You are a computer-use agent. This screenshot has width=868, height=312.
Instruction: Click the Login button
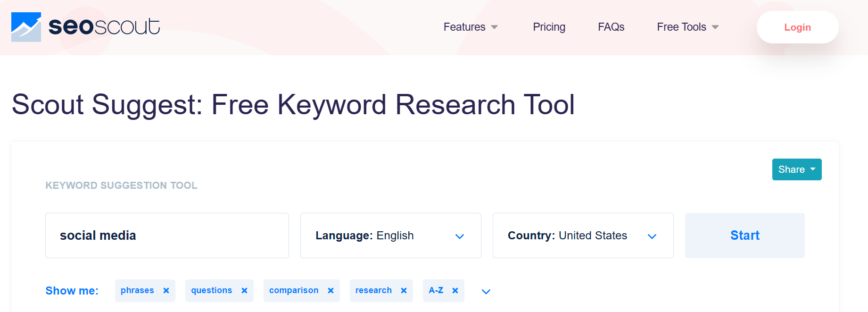pyautogui.click(x=797, y=27)
